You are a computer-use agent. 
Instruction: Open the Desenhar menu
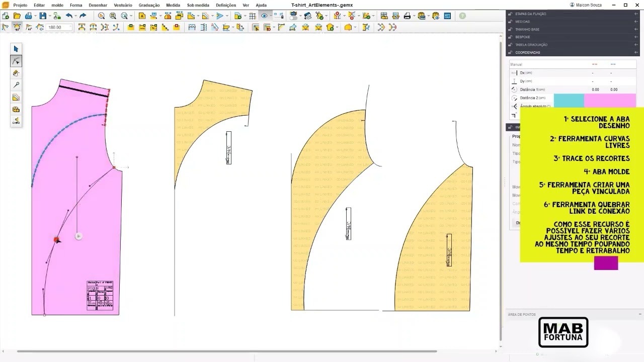pos(98,5)
